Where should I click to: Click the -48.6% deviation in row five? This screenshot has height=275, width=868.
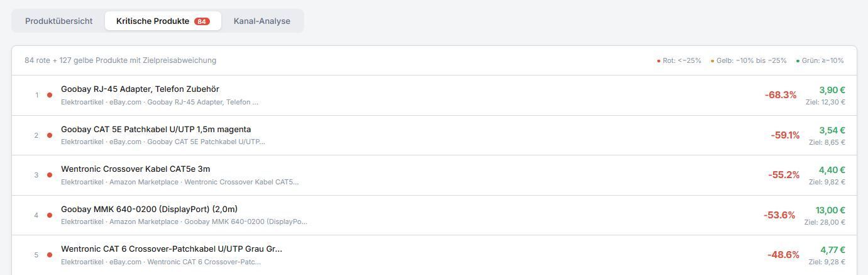click(x=783, y=255)
